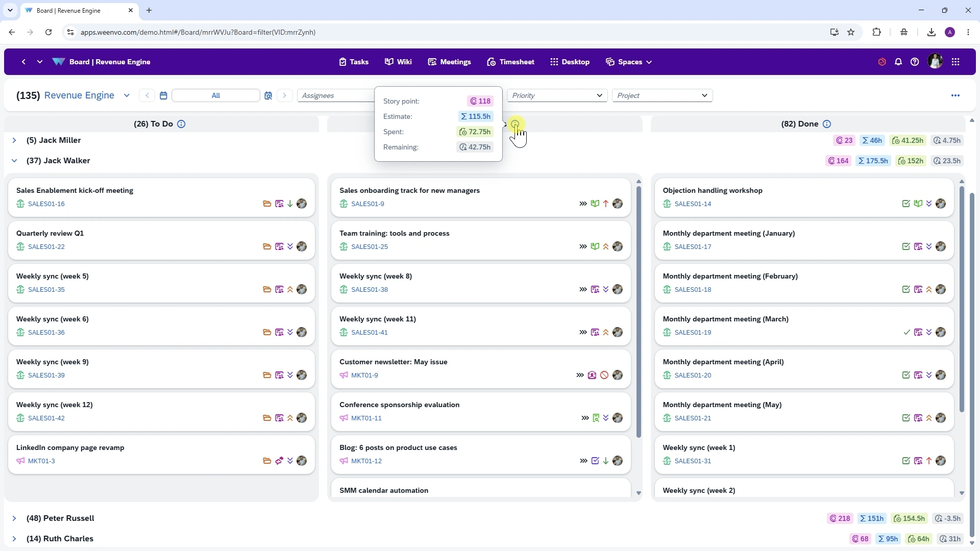The height and width of the screenshot is (551, 980).
Task: Expand the Jack Miller swimlane
Action: click(x=14, y=140)
